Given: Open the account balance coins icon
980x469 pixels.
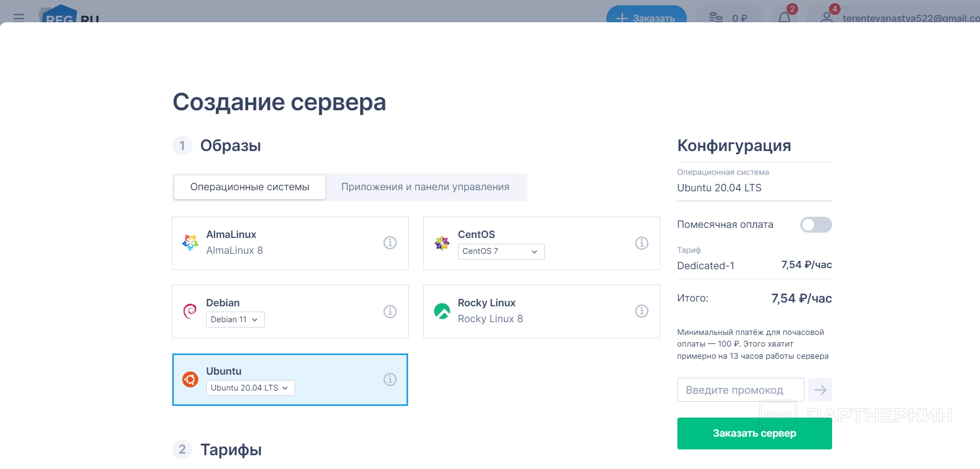Looking at the screenshot, I should 716,17.
